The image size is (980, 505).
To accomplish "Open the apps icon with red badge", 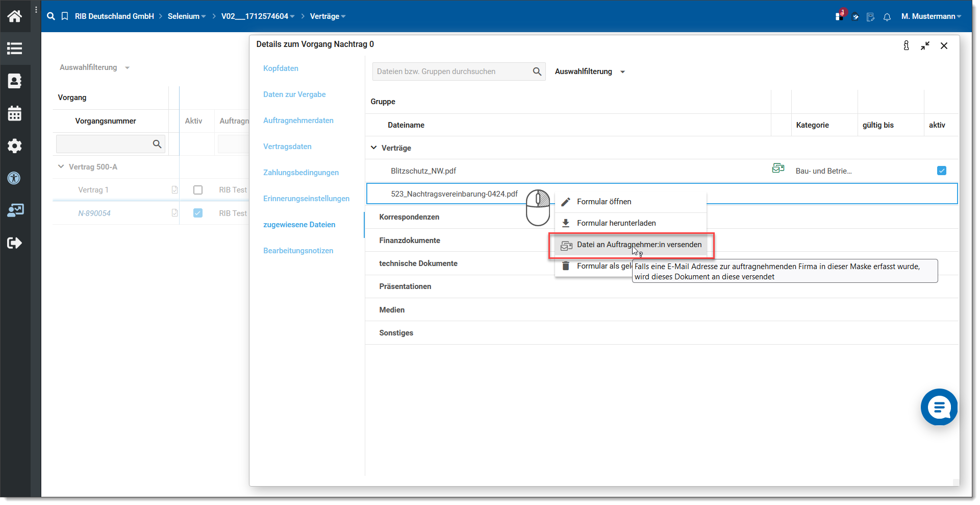I will 840,15.
